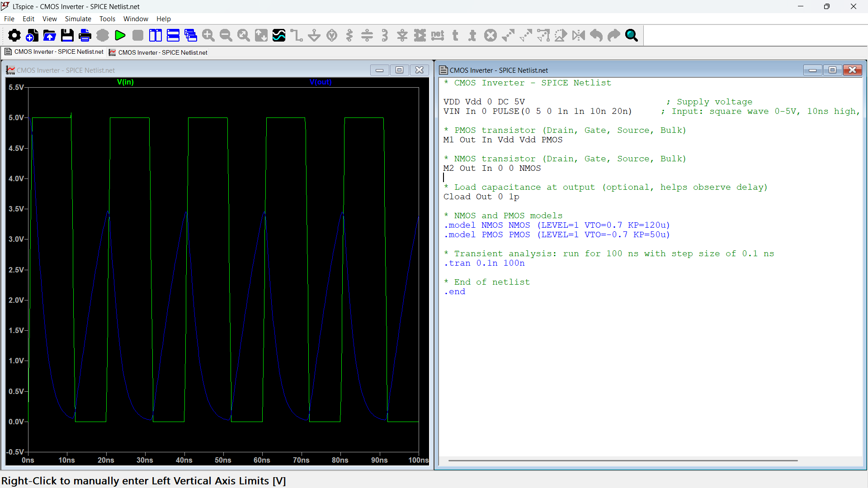Image resolution: width=868 pixels, height=488 pixels.
Task: Cascade windows using toolbar icon
Action: tap(191, 35)
